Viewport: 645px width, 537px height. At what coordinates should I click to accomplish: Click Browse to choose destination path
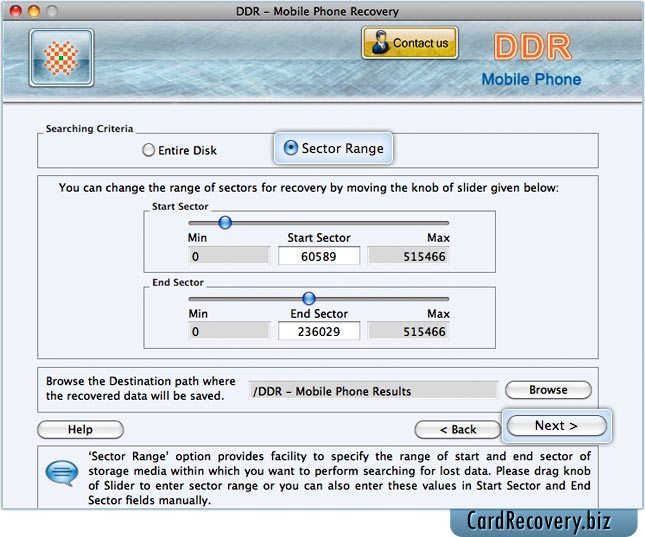[x=548, y=390]
